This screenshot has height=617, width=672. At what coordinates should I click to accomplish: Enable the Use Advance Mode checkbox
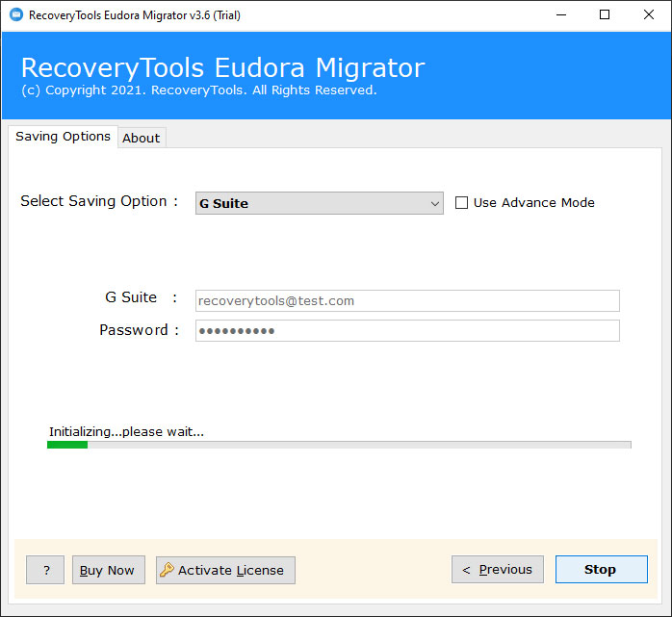[461, 203]
